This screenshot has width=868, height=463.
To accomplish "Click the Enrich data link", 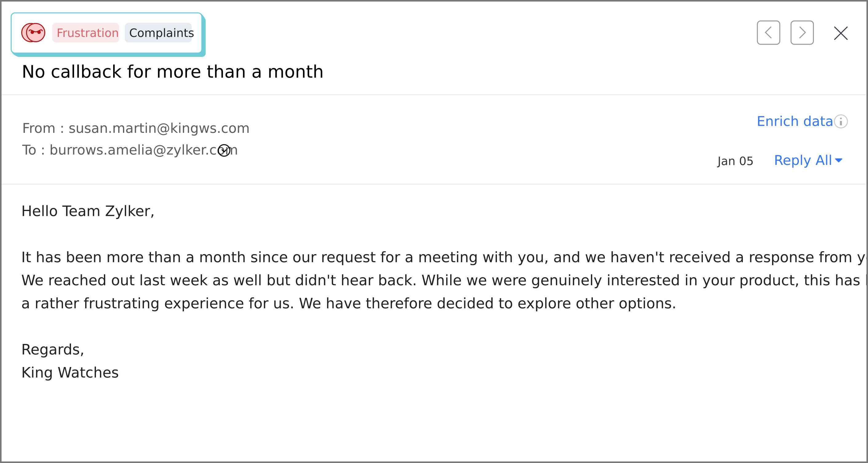I will [795, 121].
